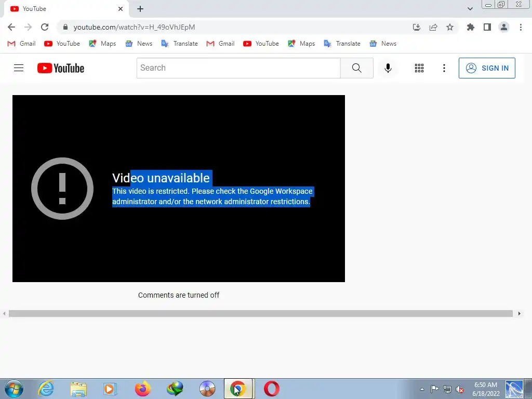532x399 pixels.
Task: Click the muted volume tray icon
Action: (460, 389)
